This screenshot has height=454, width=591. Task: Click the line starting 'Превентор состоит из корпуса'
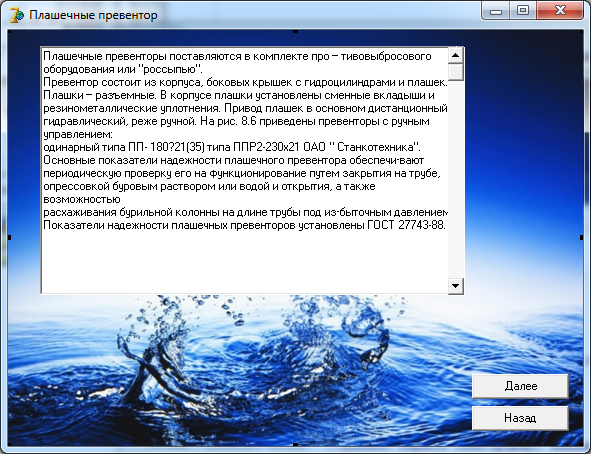pos(245,82)
